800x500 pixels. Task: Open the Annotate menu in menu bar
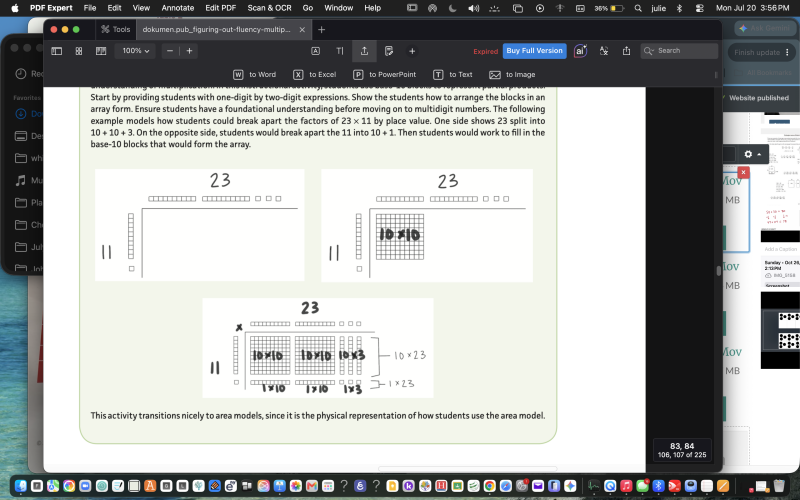point(178,8)
